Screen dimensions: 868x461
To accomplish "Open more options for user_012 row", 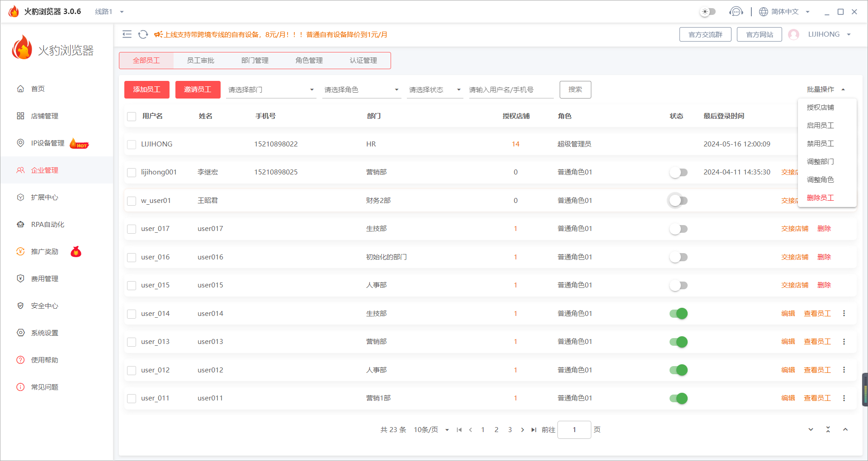I will (844, 370).
